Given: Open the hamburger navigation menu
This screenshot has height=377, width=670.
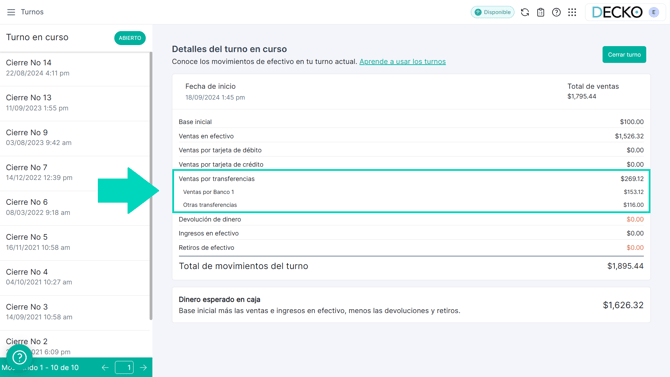Looking at the screenshot, I should coord(11,12).
